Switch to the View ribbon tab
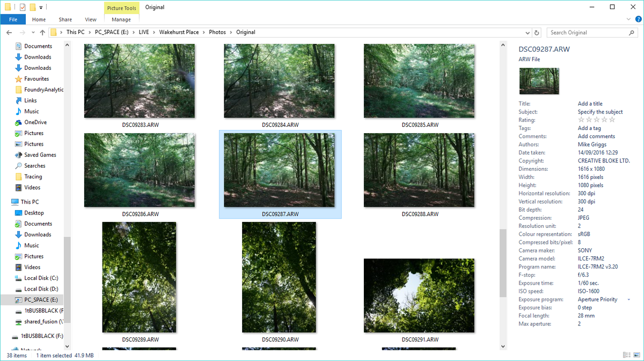The height and width of the screenshot is (361, 644). 90,19
